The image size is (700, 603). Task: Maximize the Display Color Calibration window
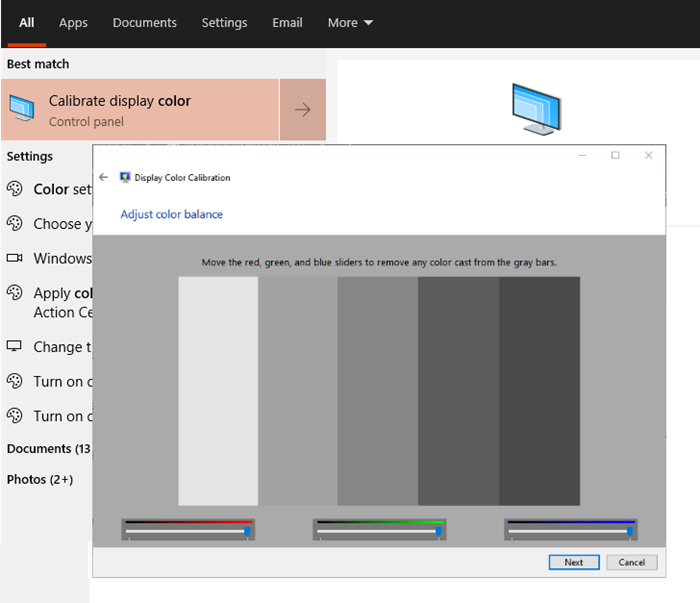pyautogui.click(x=615, y=155)
